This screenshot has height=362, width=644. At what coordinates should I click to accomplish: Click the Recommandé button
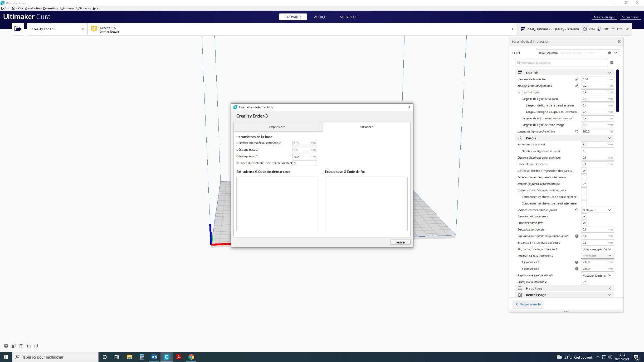[528, 304]
